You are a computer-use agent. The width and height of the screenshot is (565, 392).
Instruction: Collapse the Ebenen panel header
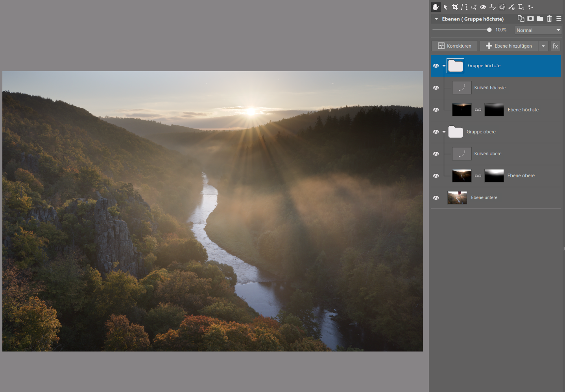(x=436, y=19)
